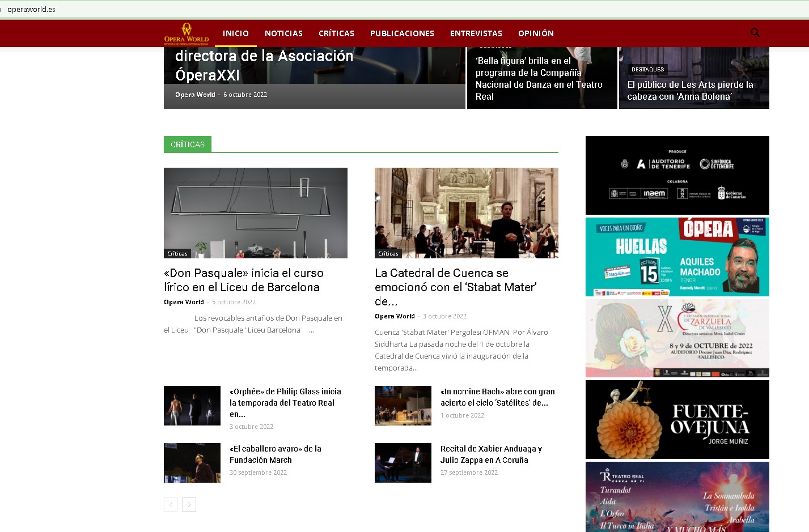The image size is (809, 532).
Task: Open the Certamen de Zarzuela de Valleseco banner
Action: point(677,338)
